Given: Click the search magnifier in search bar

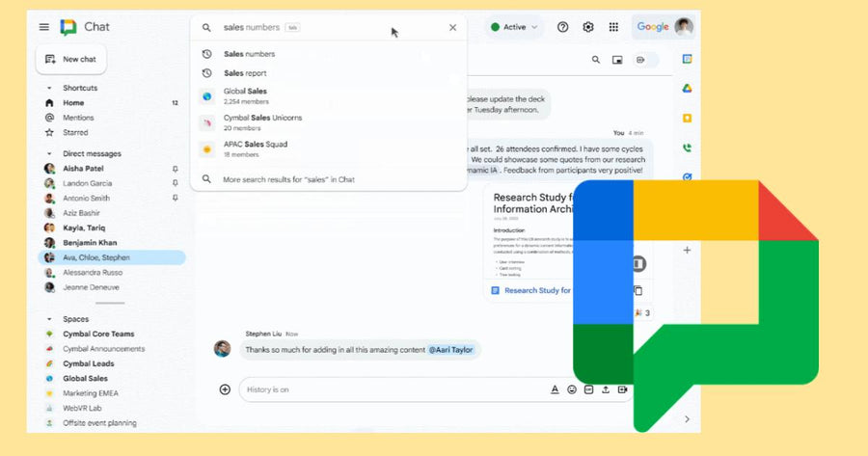Looking at the screenshot, I should click(206, 28).
